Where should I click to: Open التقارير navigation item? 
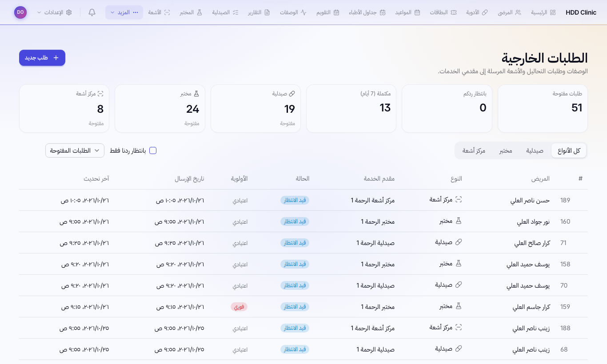click(x=258, y=12)
